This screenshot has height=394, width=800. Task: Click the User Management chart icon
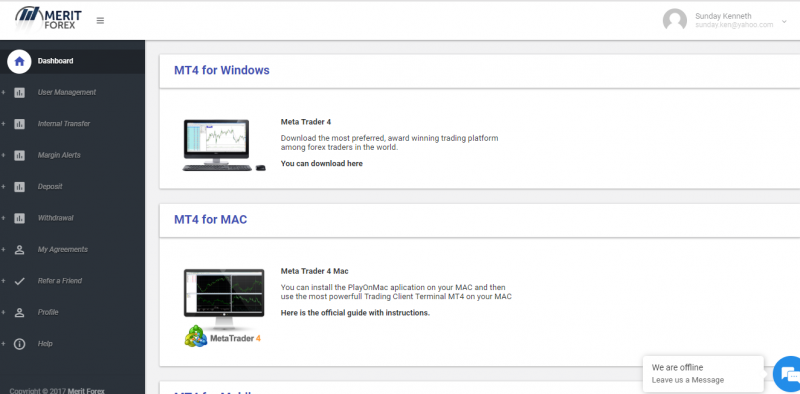pos(19,93)
